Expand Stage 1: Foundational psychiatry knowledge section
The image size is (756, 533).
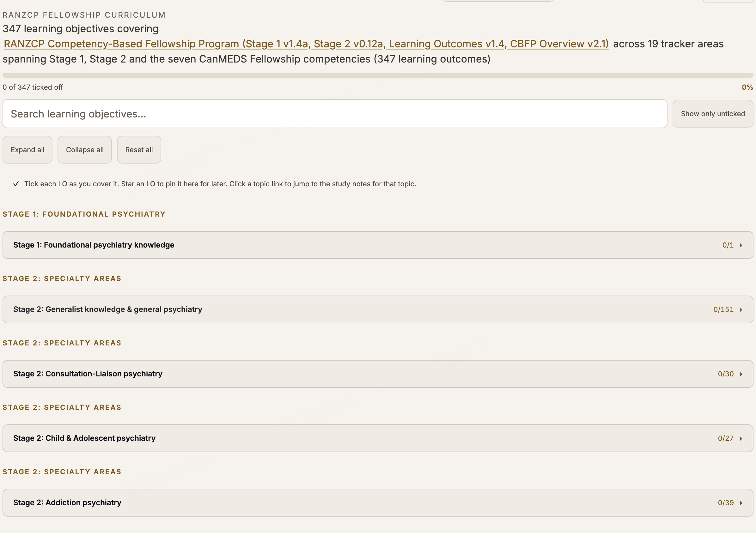pos(378,245)
